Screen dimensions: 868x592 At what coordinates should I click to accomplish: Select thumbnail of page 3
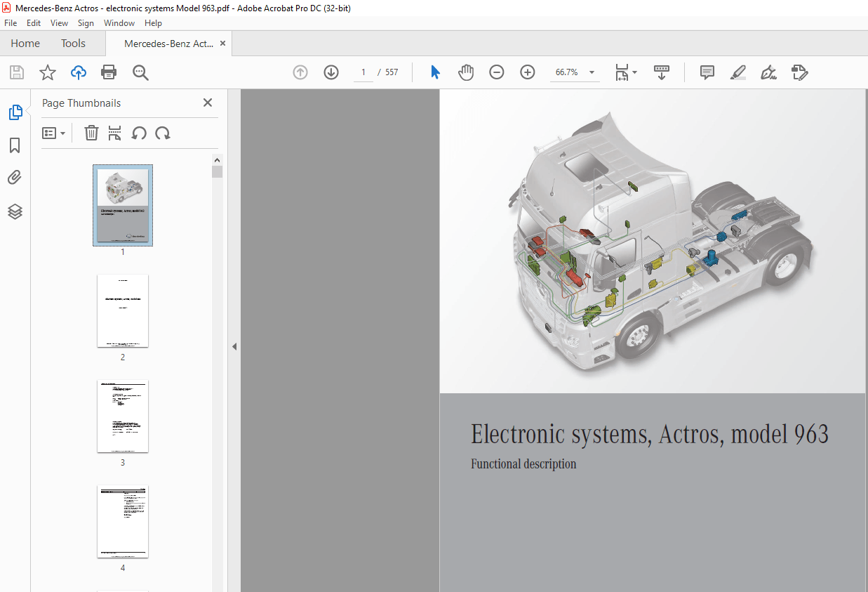coord(123,416)
